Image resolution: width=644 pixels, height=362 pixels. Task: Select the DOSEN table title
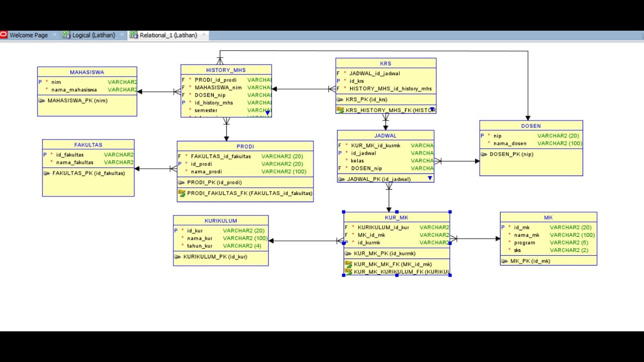tap(531, 126)
